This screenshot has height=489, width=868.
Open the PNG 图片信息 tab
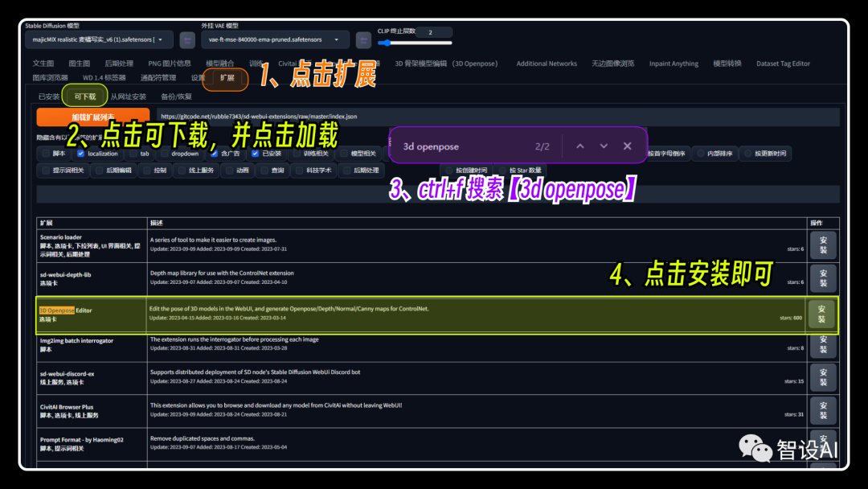tap(170, 64)
